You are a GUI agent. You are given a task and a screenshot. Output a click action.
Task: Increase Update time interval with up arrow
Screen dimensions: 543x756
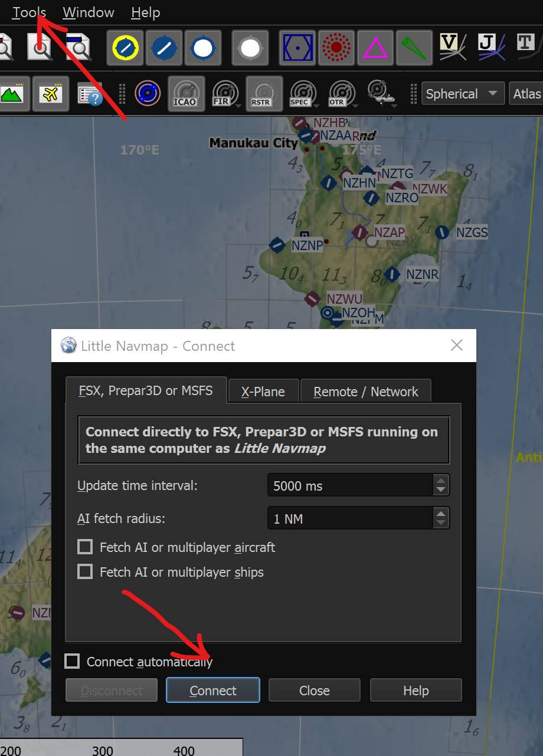click(x=441, y=480)
